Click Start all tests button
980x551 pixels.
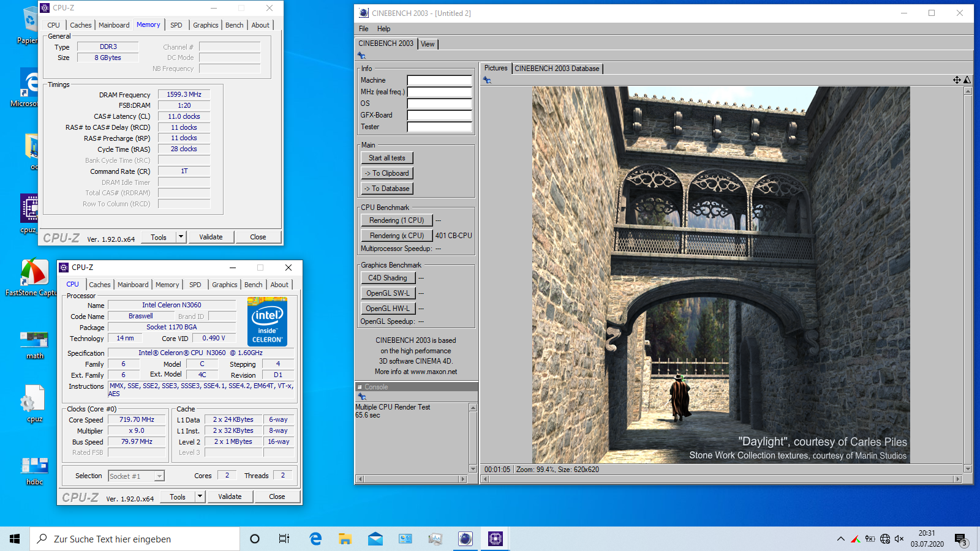click(387, 158)
